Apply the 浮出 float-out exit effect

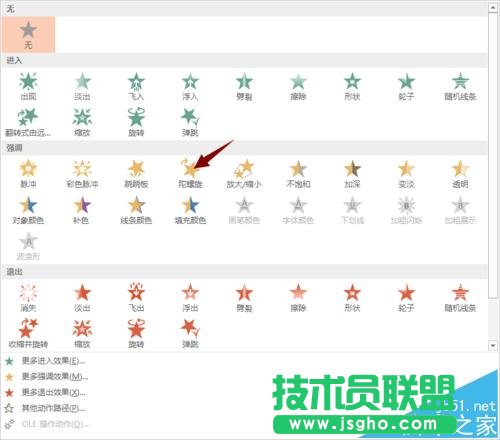190,298
